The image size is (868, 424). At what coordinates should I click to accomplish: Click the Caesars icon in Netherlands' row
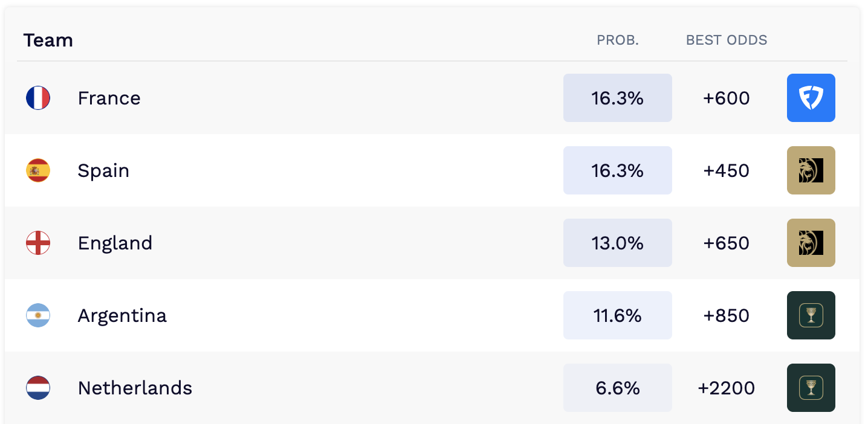[811, 388]
